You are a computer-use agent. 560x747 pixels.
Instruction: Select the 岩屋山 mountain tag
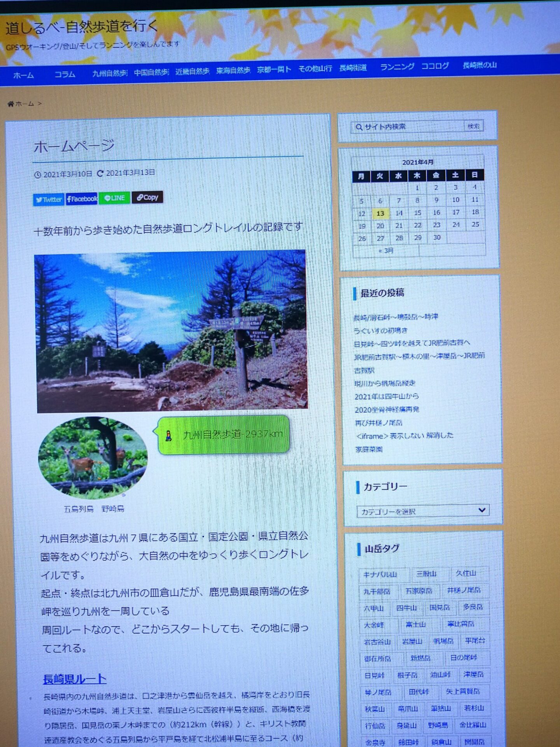(x=412, y=641)
